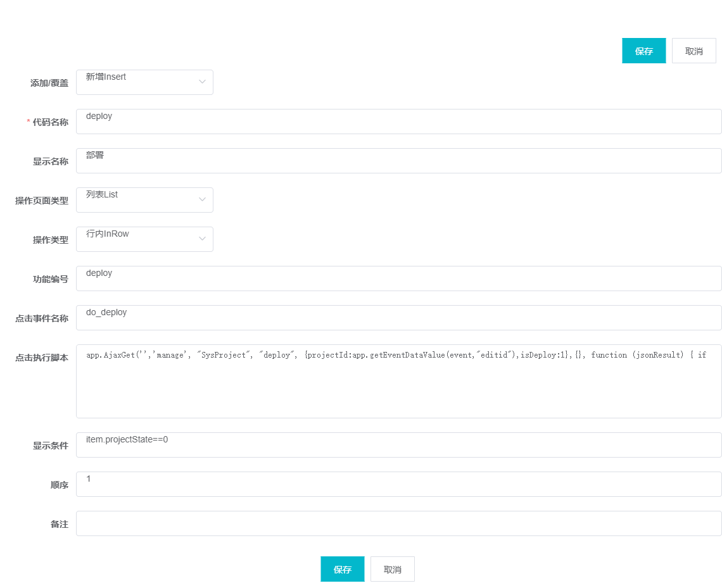
Task: Click the bottom 保存 save button
Action: tap(343, 569)
